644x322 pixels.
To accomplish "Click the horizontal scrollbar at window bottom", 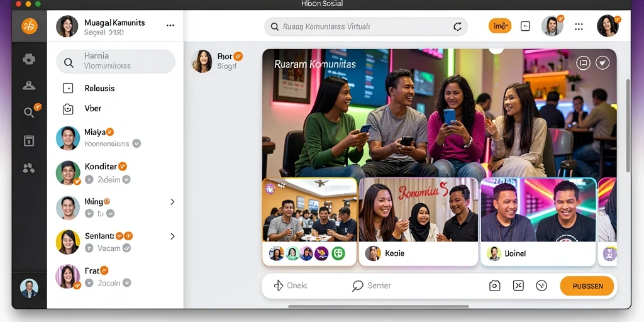I will pos(378,306).
